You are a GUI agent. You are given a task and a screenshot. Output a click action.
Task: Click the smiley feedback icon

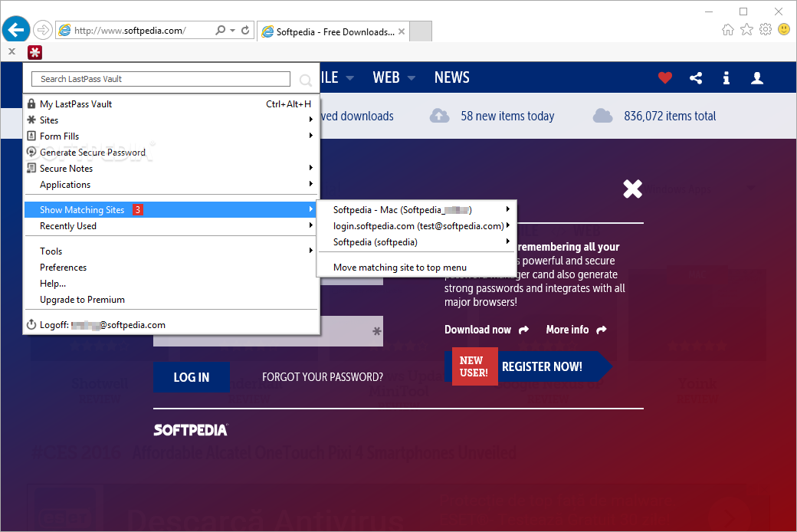click(784, 29)
